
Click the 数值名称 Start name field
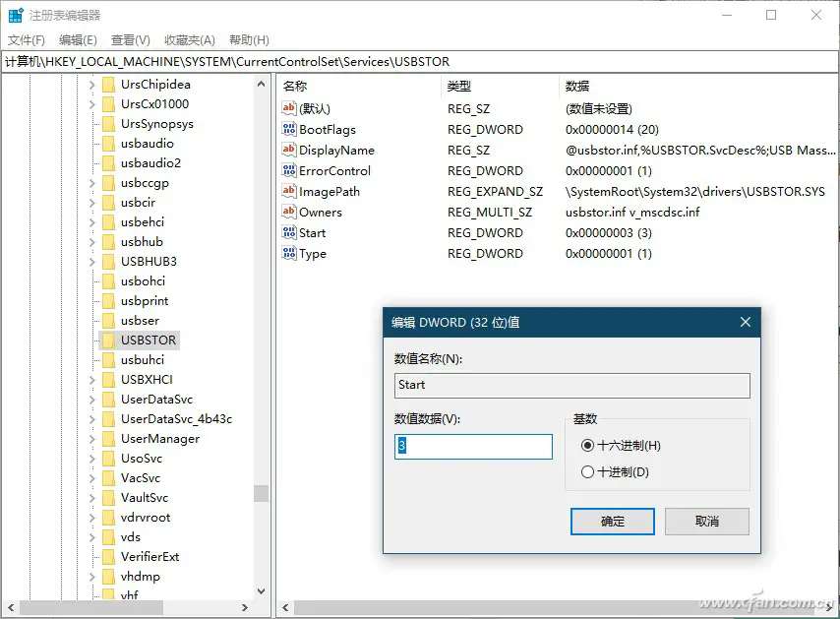pyautogui.click(x=572, y=386)
